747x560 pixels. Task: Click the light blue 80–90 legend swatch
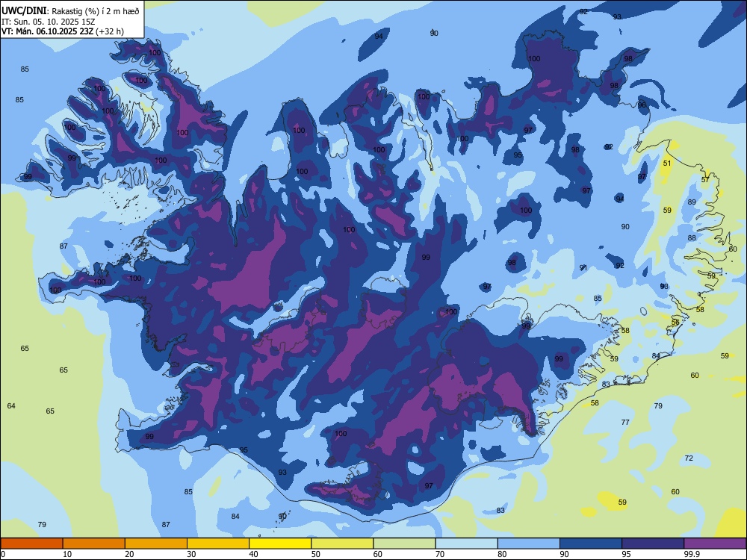tap(529, 544)
